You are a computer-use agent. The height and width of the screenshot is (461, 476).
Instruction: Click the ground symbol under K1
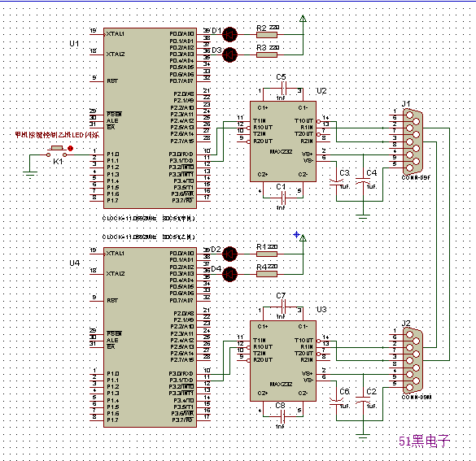pos(30,175)
